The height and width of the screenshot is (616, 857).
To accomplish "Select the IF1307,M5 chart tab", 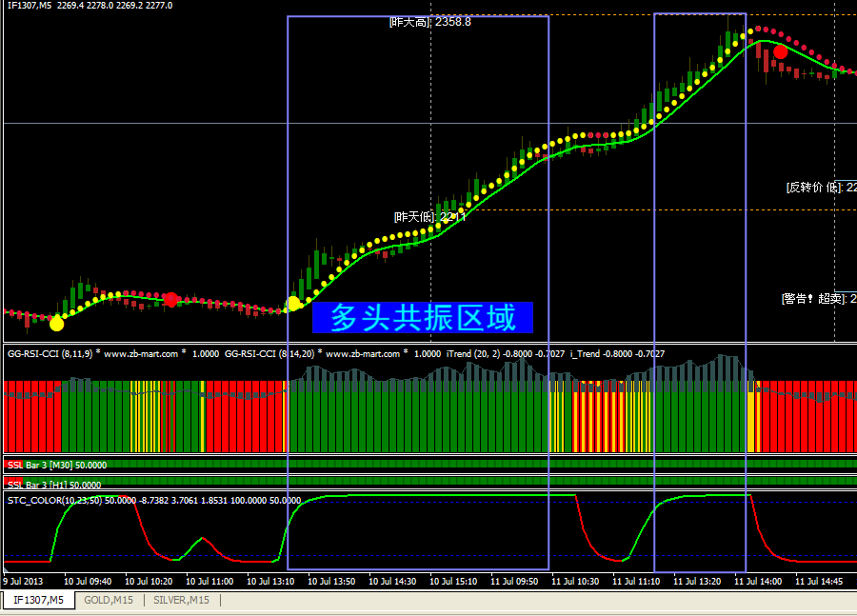I will (37, 600).
